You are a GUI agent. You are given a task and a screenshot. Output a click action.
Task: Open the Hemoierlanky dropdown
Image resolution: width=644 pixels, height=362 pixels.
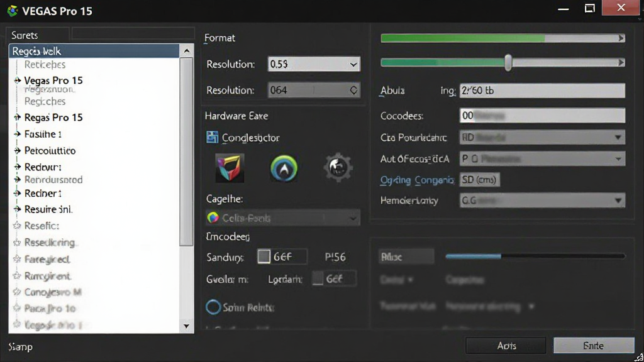click(542, 200)
